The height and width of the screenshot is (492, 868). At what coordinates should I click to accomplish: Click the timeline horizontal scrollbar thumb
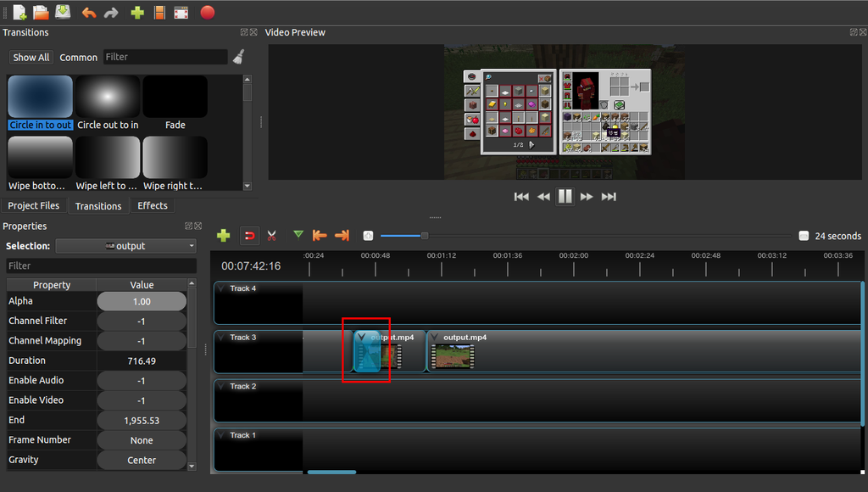[331, 472]
